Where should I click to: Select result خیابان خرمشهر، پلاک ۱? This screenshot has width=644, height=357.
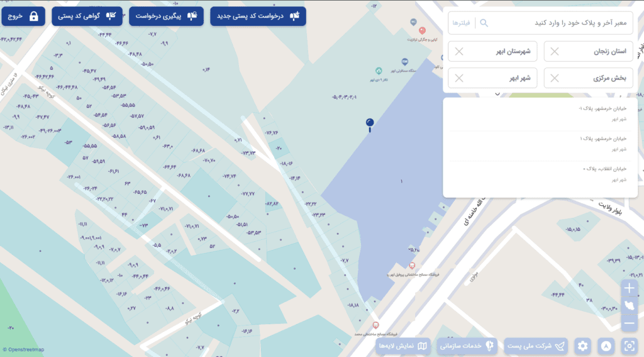tap(540, 144)
